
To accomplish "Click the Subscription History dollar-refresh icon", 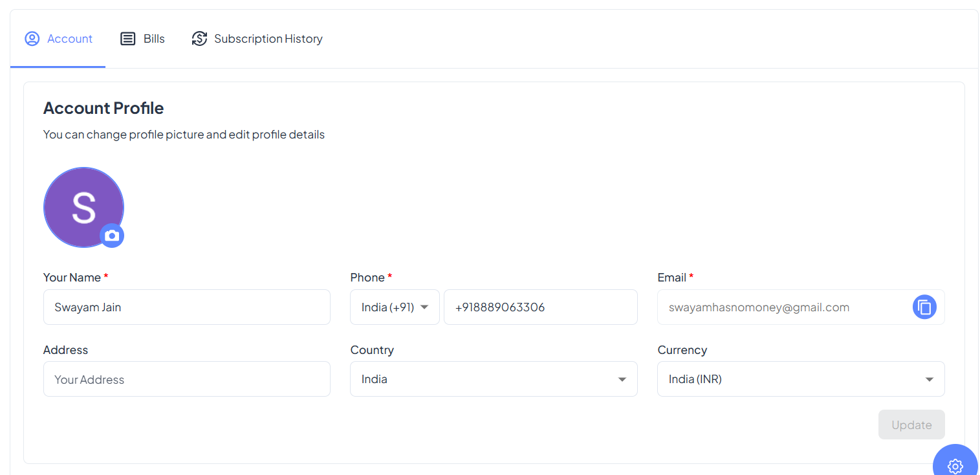I will [199, 39].
